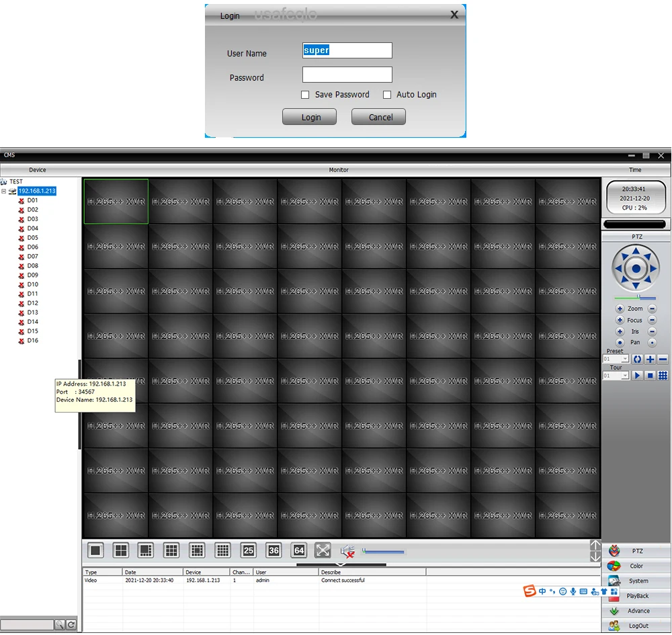Screen dimensions: 672x635
Task: Click PTZ up arrow on direction pad
Action: click(x=636, y=251)
